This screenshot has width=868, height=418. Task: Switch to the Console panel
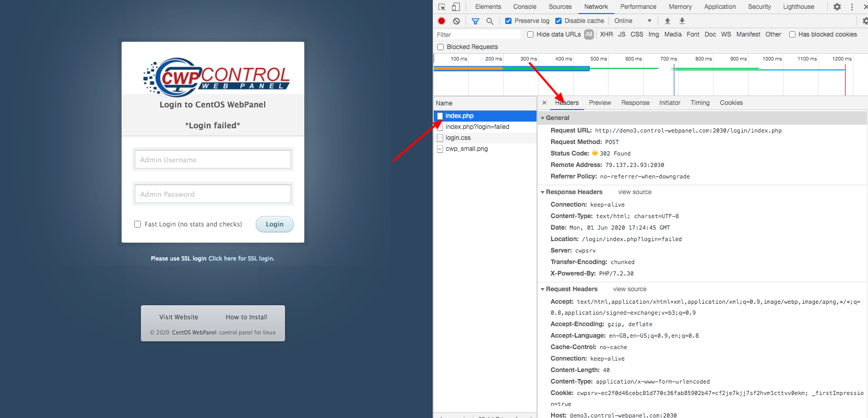point(525,7)
